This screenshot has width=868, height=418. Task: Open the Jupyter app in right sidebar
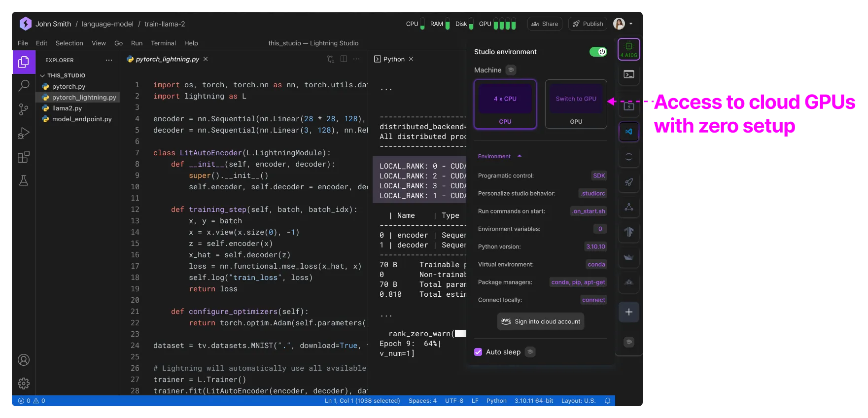point(629,157)
